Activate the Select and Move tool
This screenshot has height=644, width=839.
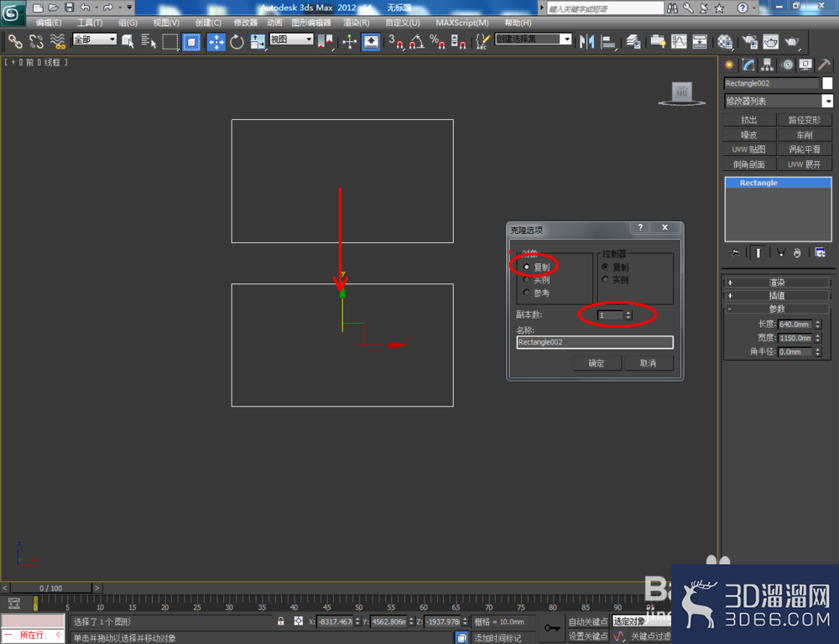pyautogui.click(x=216, y=41)
